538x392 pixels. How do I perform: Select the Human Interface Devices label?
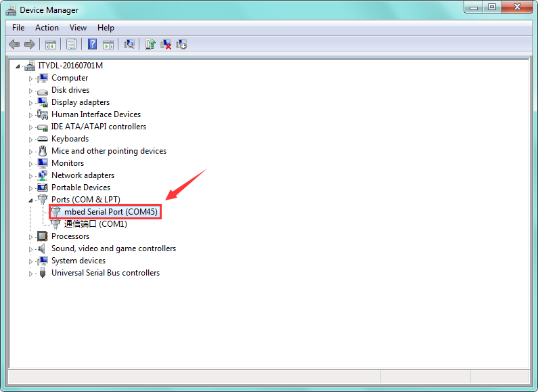click(96, 114)
